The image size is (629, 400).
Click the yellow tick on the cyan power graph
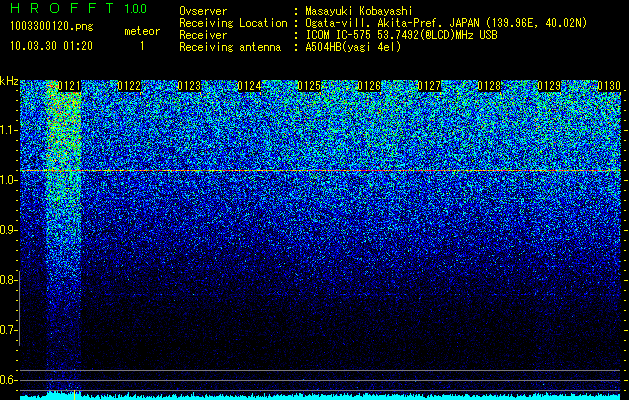point(74,395)
